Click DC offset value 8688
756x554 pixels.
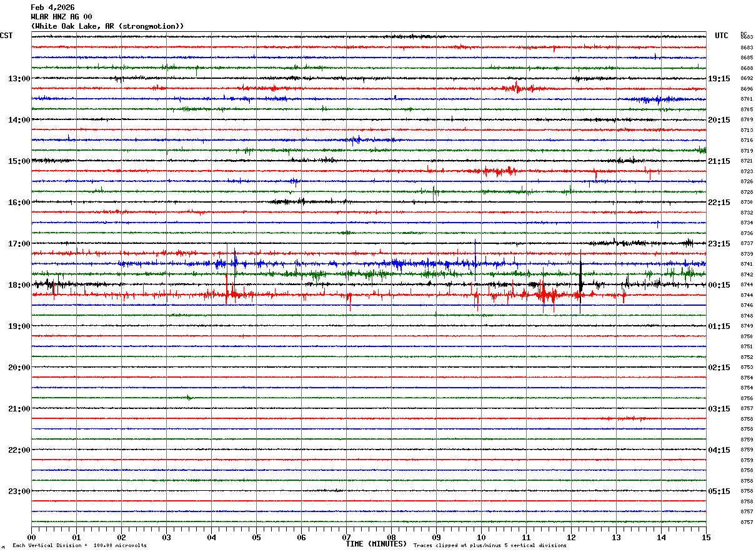747,68
